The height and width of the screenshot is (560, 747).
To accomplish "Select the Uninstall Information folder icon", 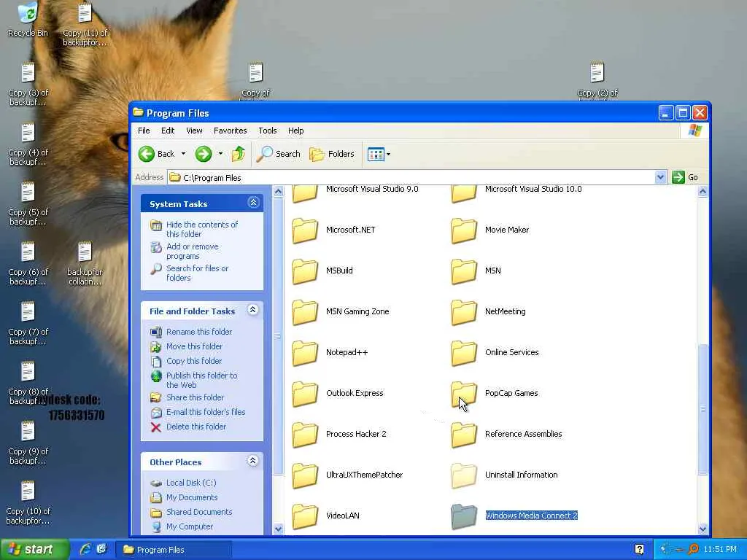I will 463,476.
